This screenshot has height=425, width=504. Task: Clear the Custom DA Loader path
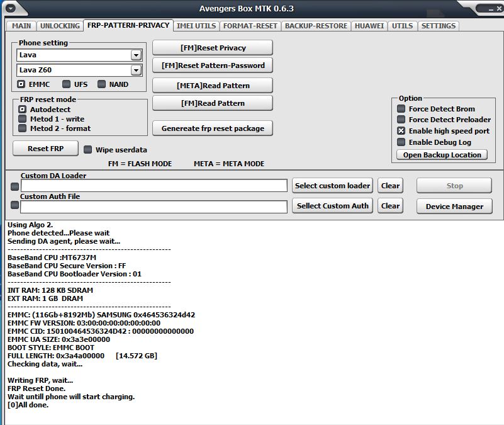pos(390,186)
